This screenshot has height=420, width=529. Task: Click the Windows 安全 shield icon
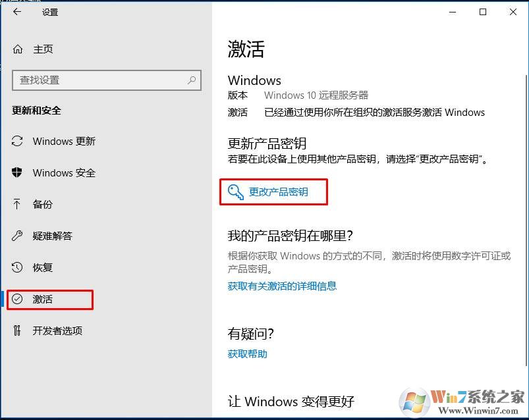[17, 172]
